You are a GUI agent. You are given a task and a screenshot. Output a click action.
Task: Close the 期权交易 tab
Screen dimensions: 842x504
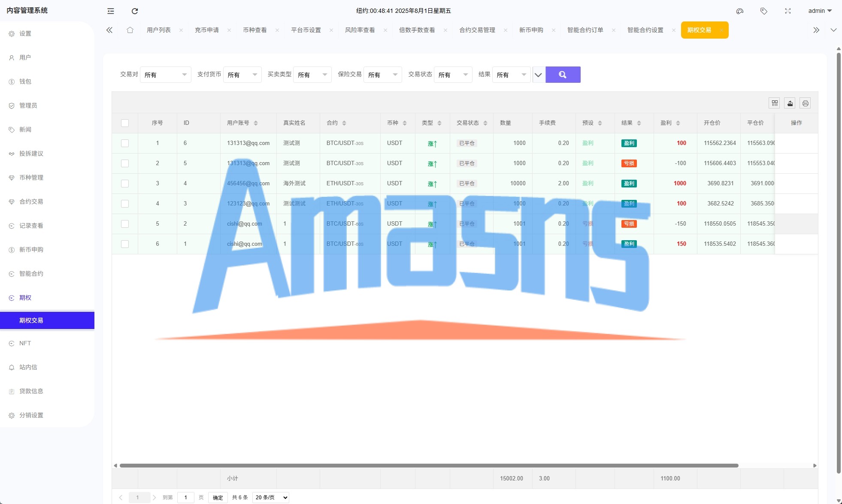(722, 30)
